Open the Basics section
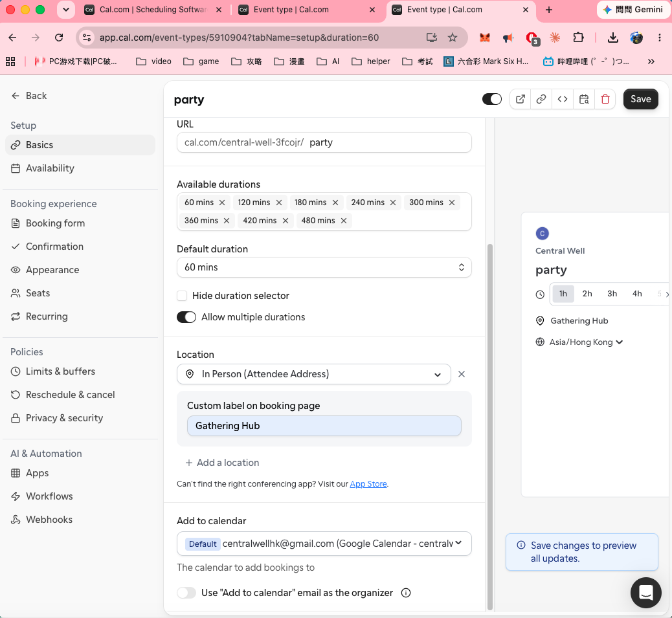 [80, 145]
